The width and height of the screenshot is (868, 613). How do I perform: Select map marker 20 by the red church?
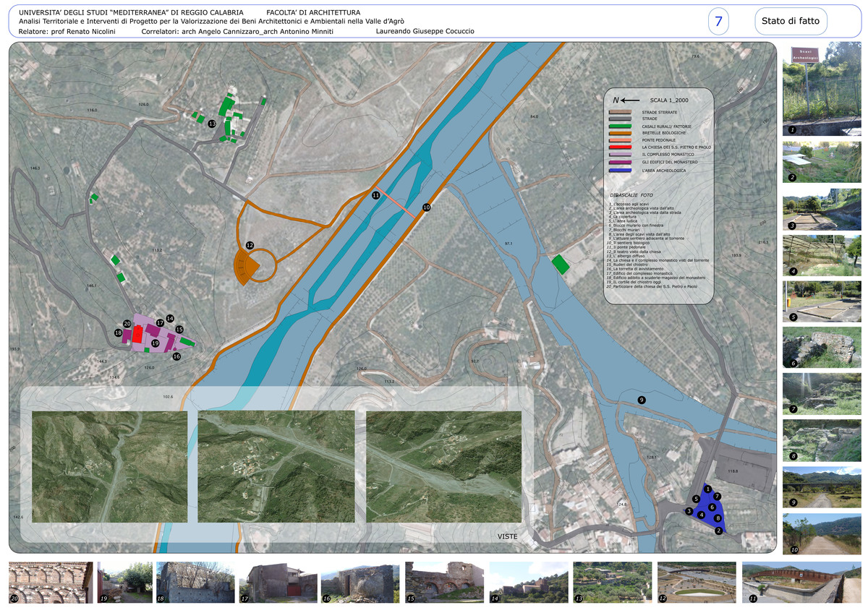(x=127, y=323)
